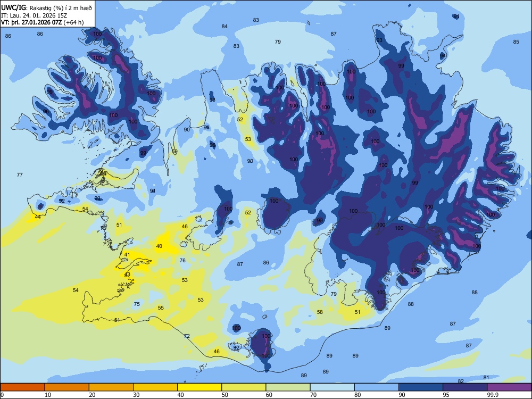Click the humidity value '76' on the map
Viewport: 532px width, 399px height.
(x=182, y=260)
